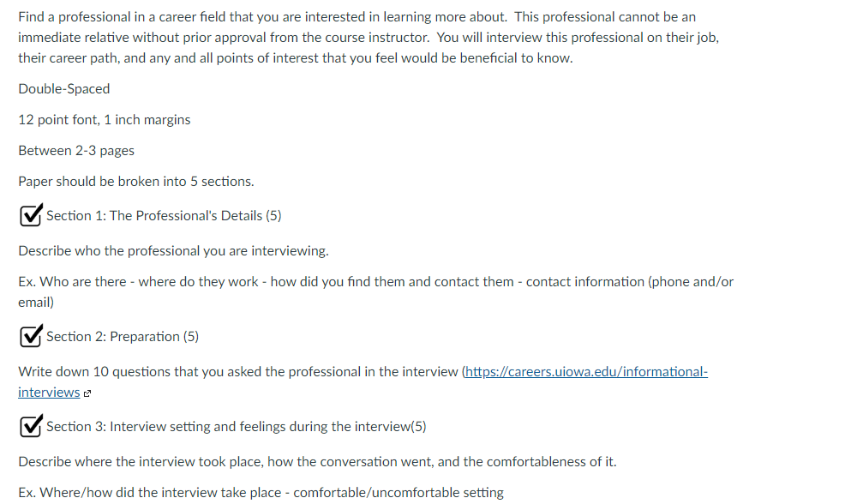Click the Section 3 checkmark icon
Image resolution: width=857 pixels, height=504 pixels.
point(31,426)
